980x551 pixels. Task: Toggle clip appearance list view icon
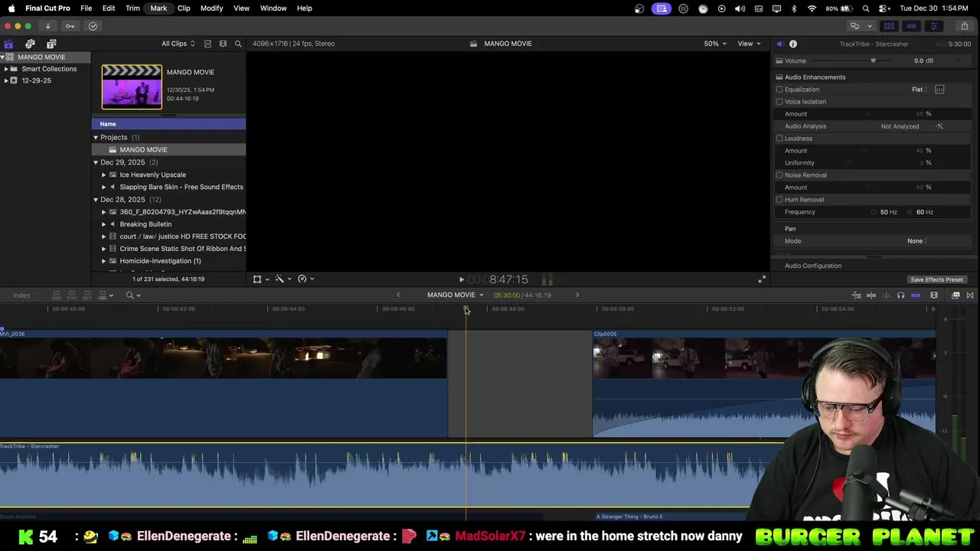(207, 44)
